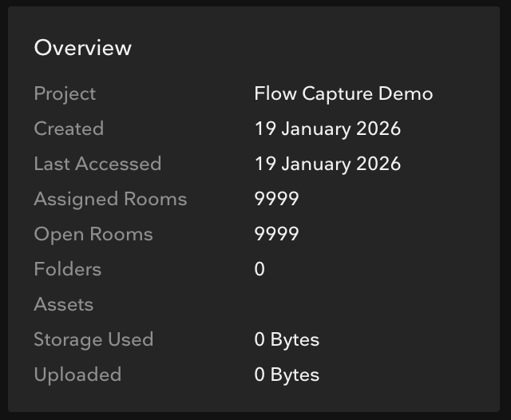Screen dimensions: 511x420
Task: Click the Storage Used value 0 Bytes
Action: coord(287,340)
